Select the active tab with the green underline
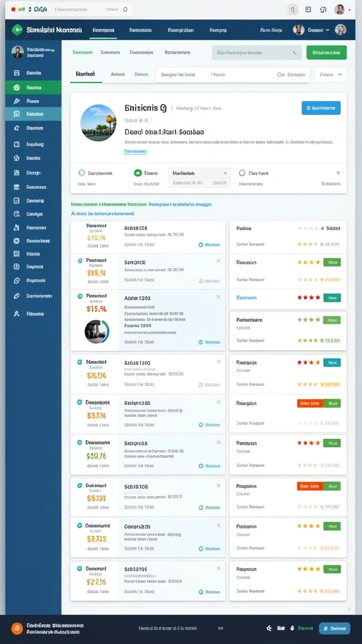This screenshot has width=362, height=644. coord(85,74)
